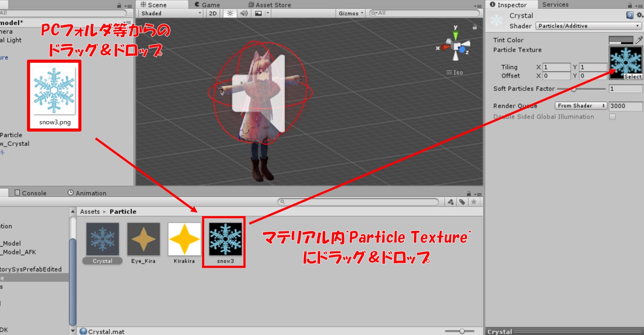Open material help book icon
The image size is (644, 335).
point(630,15)
